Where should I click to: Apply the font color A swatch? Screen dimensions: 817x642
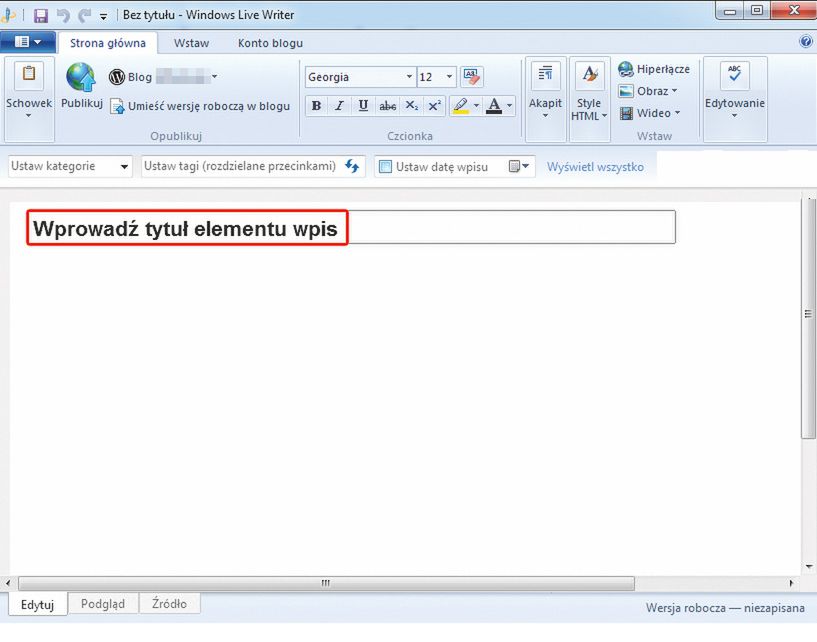pyautogui.click(x=494, y=106)
